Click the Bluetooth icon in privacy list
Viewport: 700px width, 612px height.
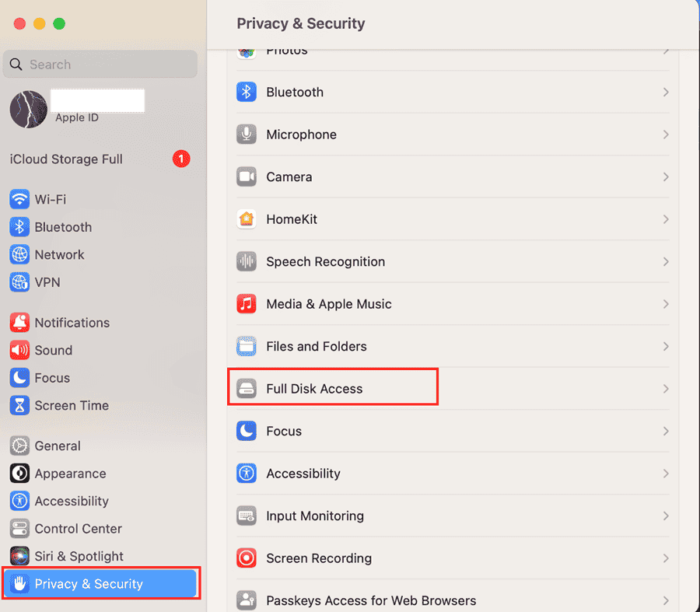point(247,93)
